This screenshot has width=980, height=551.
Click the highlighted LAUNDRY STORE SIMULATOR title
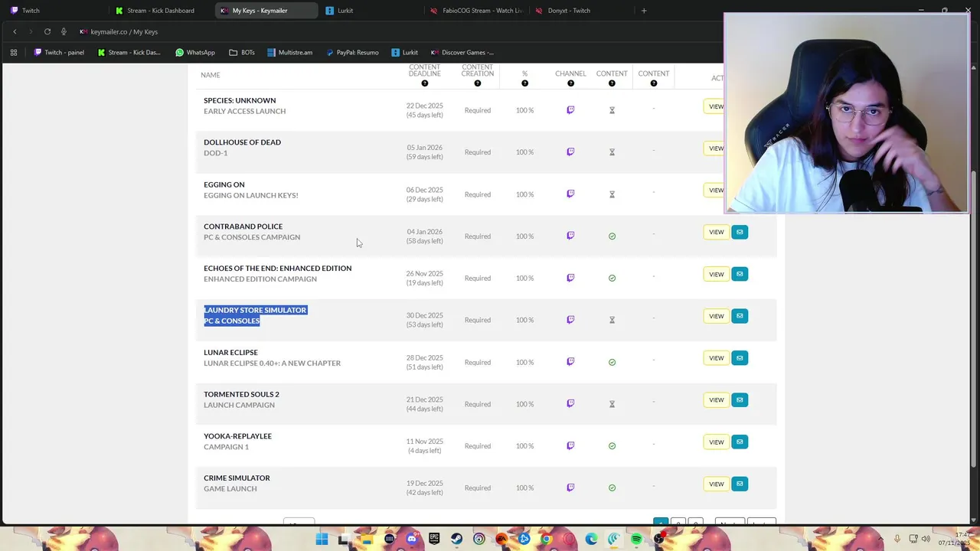click(x=255, y=310)
